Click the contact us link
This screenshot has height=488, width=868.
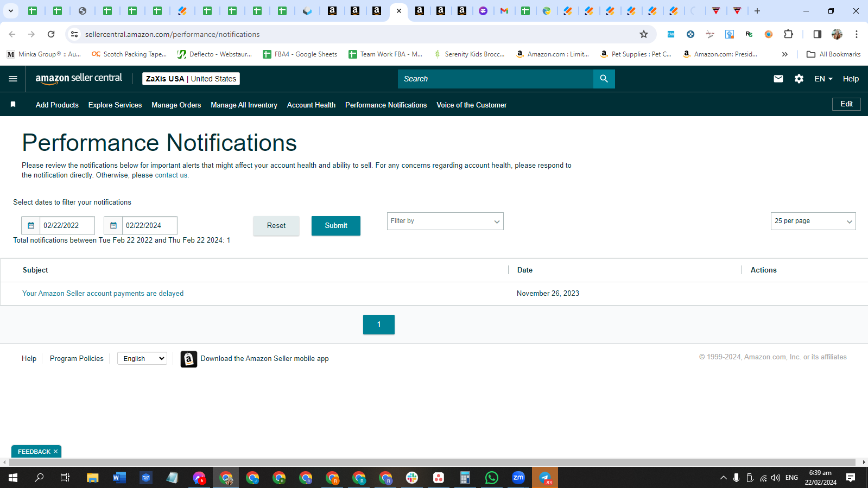172,175
